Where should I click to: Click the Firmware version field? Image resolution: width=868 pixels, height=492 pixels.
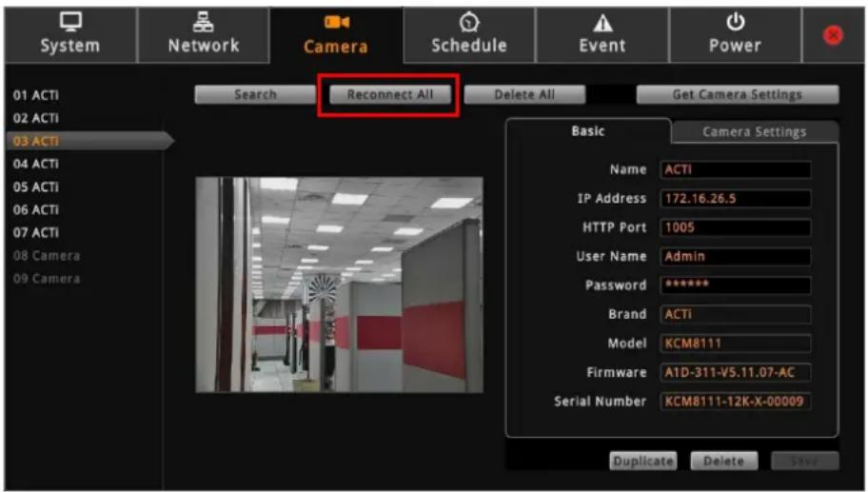tap(736, 372)
